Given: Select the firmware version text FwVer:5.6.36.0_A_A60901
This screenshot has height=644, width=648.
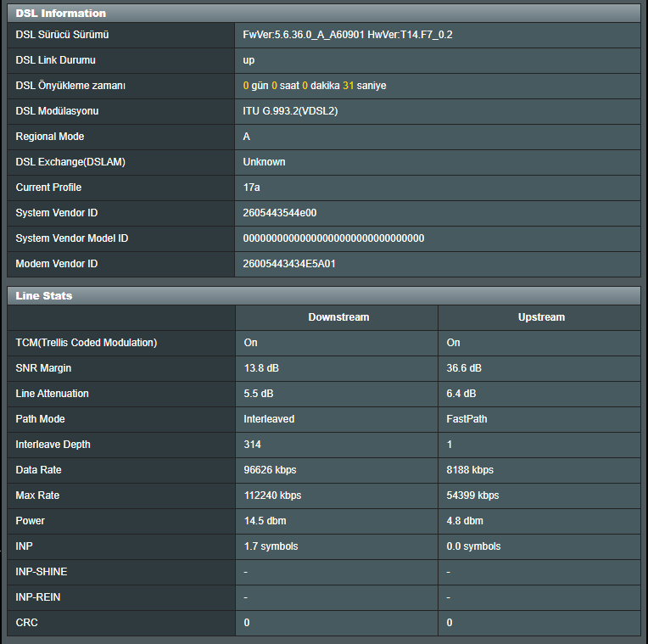Looking at the screenshot, I should [x=304, y=35].
